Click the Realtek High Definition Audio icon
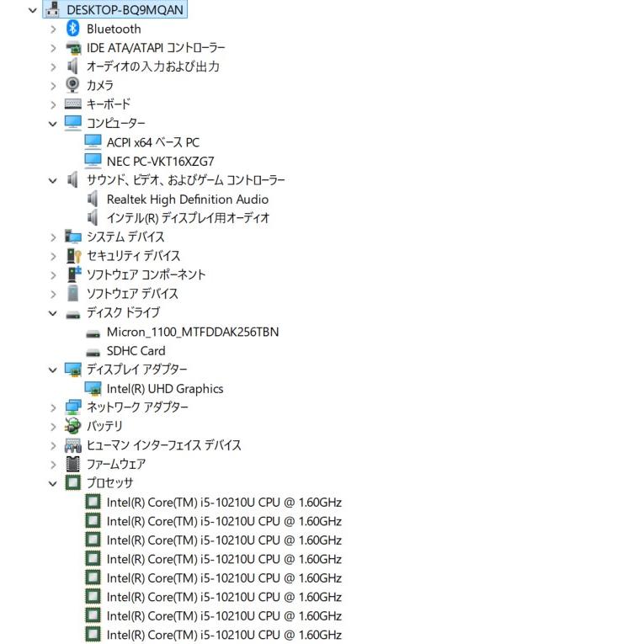The image size is (644, 644). pos(93,199)
